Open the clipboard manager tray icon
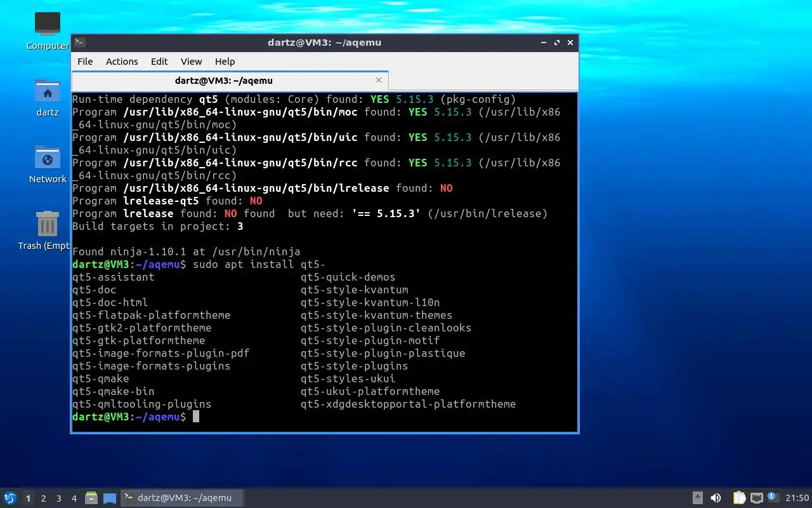 739,498
